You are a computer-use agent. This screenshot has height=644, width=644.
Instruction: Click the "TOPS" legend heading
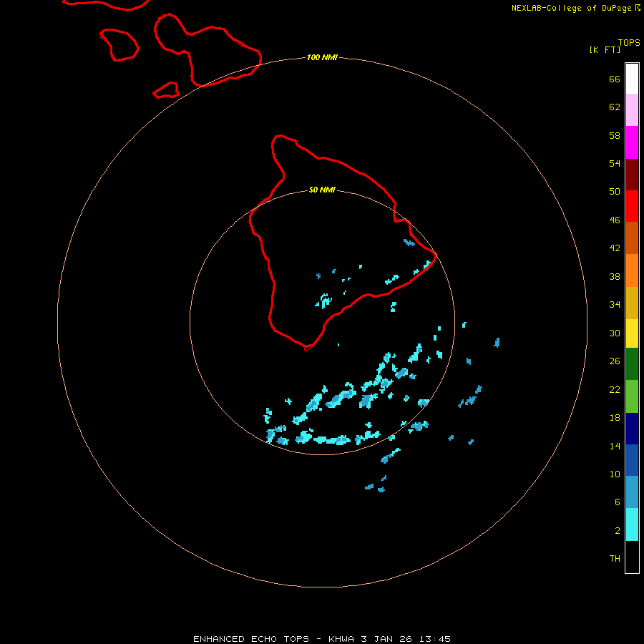pyautogui.click(x=629, y=43)
